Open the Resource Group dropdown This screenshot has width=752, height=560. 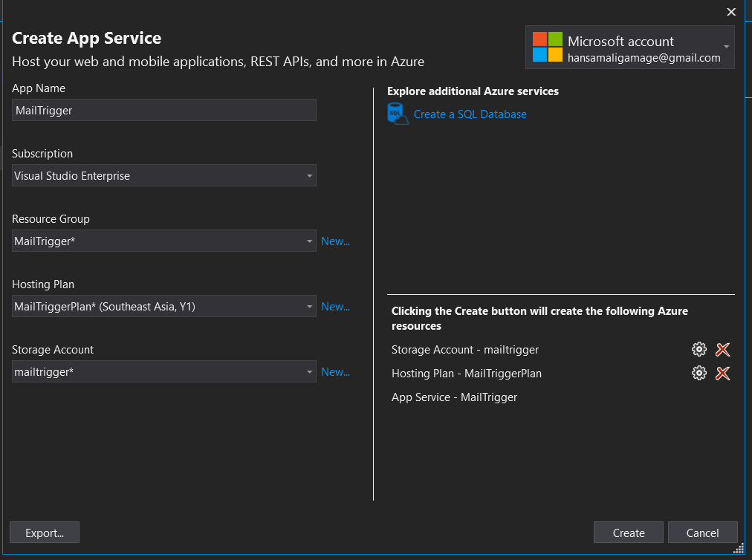click(309, 241)
